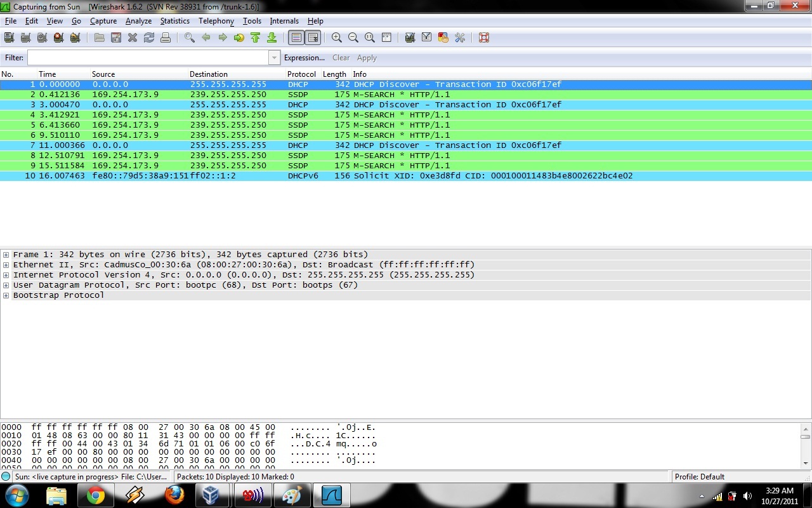Go forward in packet history

click(223, 37)
